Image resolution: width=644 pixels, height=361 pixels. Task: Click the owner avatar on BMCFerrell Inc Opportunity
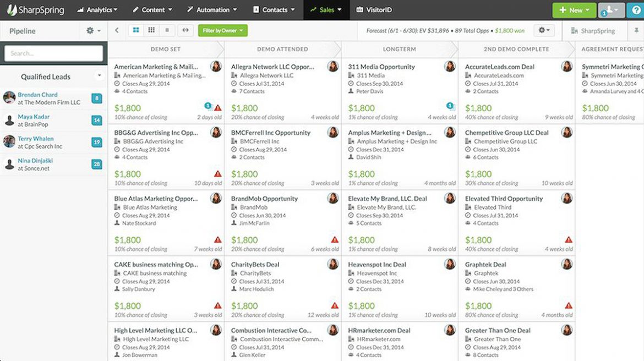(x=332, y=132)
